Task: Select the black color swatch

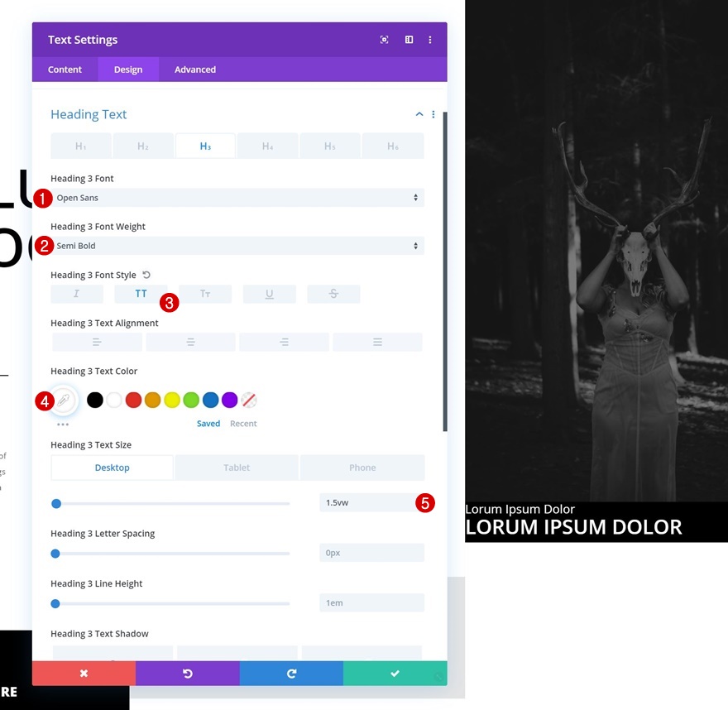Action: click(94, 400)
